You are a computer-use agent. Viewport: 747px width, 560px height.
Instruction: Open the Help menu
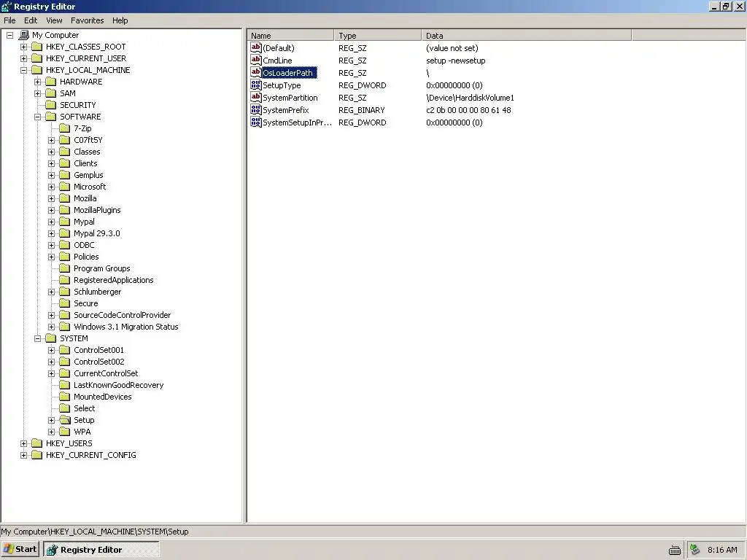[x=120, y=20]
